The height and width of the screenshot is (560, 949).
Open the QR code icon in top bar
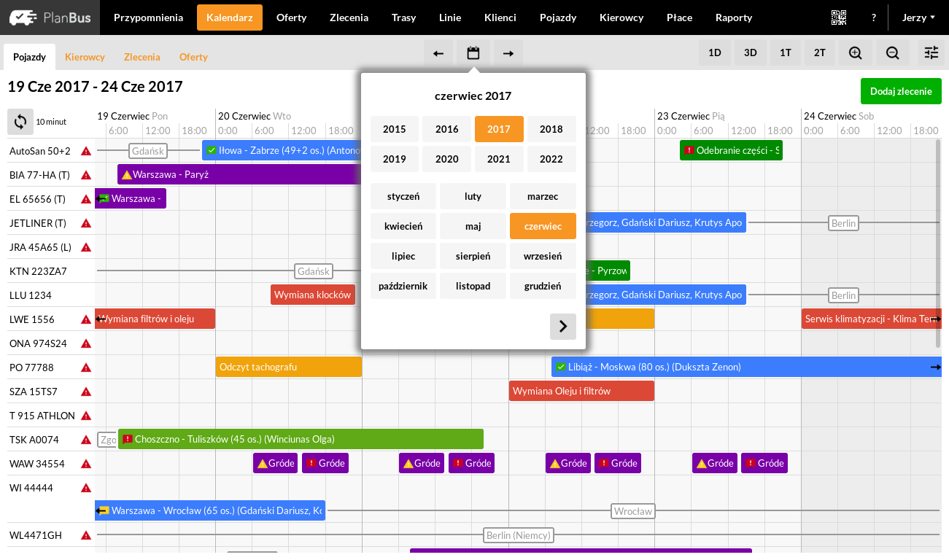pos(838,17)
